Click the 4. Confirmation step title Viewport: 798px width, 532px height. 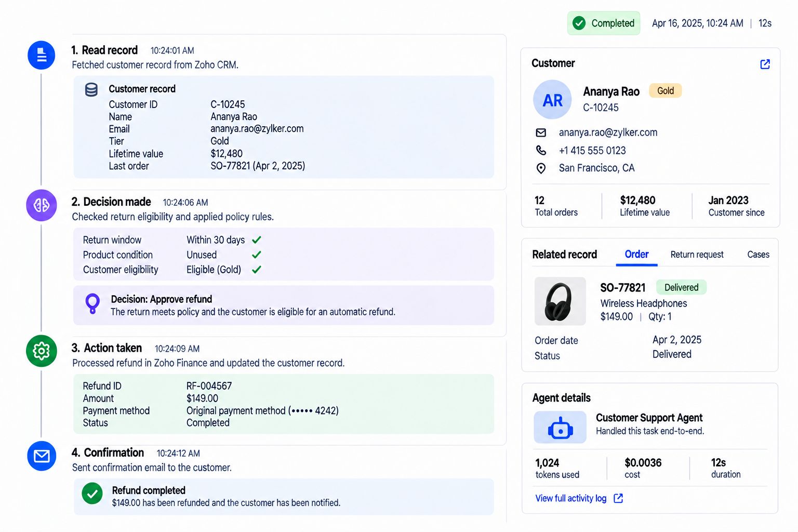[x=108, y=453]
